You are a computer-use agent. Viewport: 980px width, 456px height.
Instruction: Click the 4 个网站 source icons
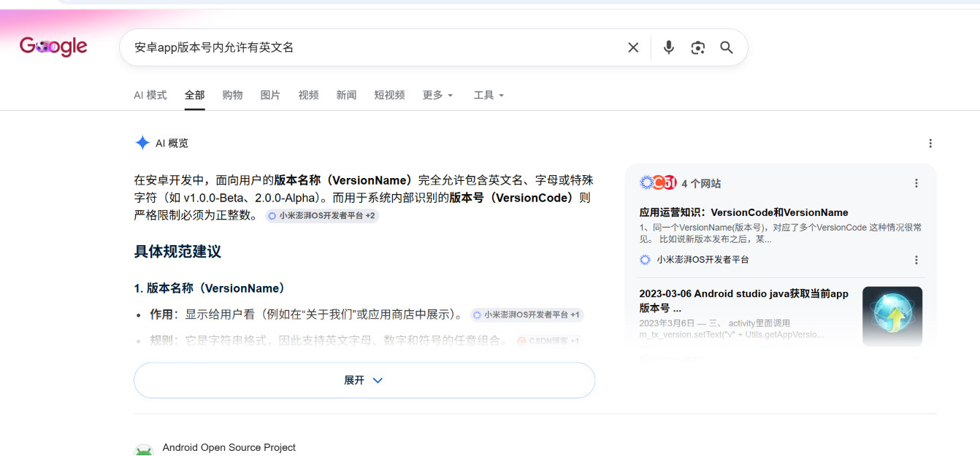658,183
